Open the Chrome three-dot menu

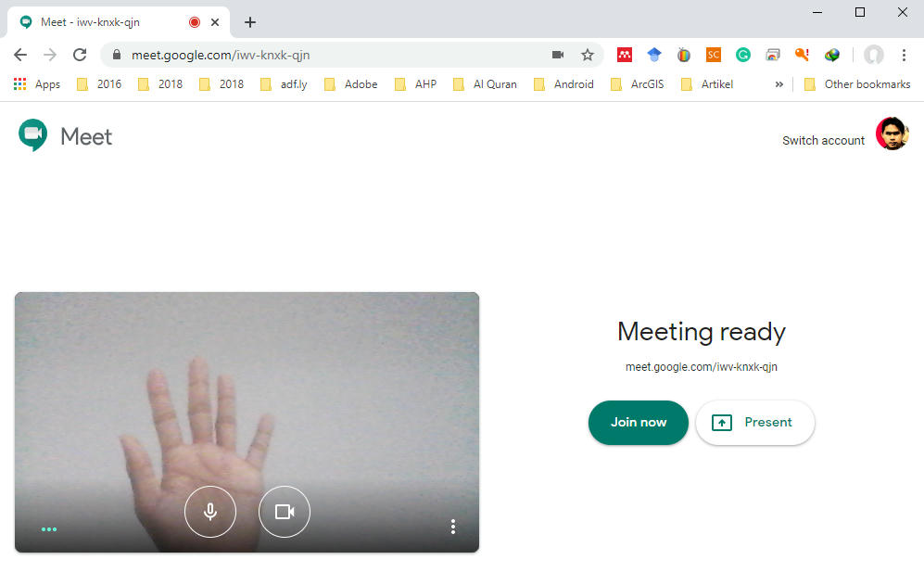[904, 55]
